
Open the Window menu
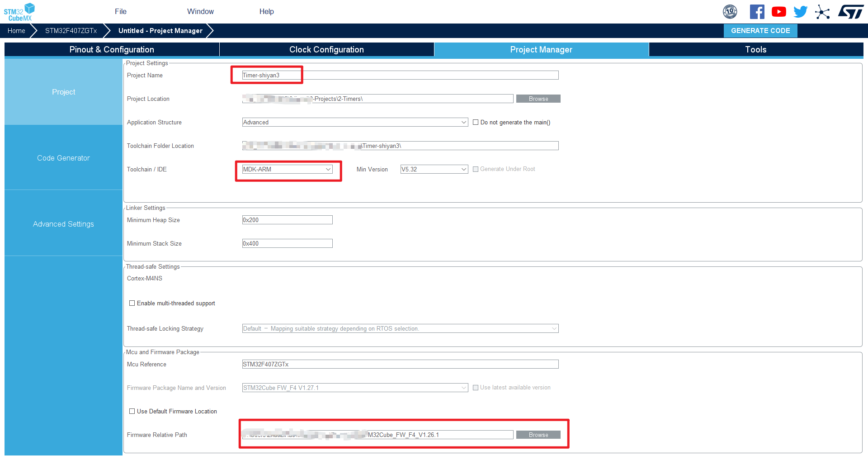(x=201, y=12)
